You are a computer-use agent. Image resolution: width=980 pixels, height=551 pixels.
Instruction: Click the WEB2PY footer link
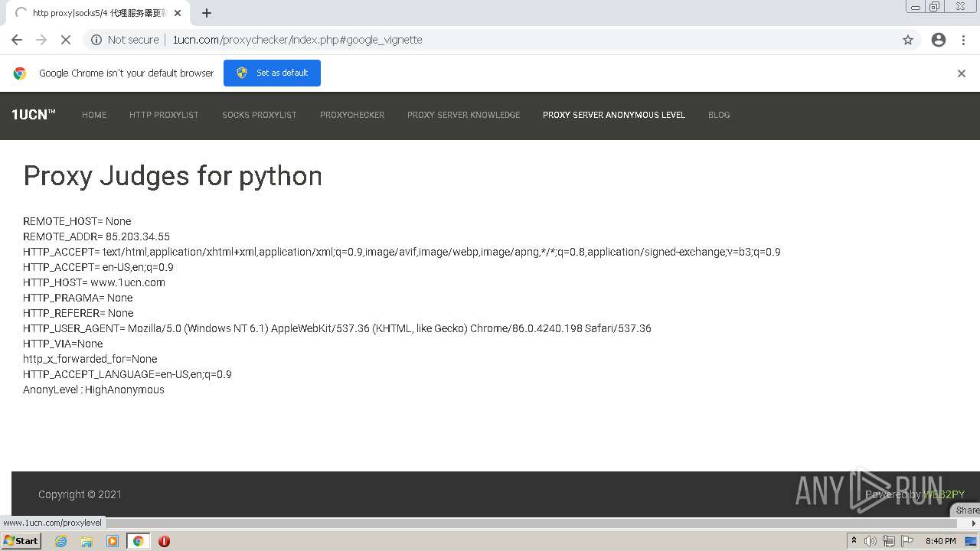pos(944,494)
